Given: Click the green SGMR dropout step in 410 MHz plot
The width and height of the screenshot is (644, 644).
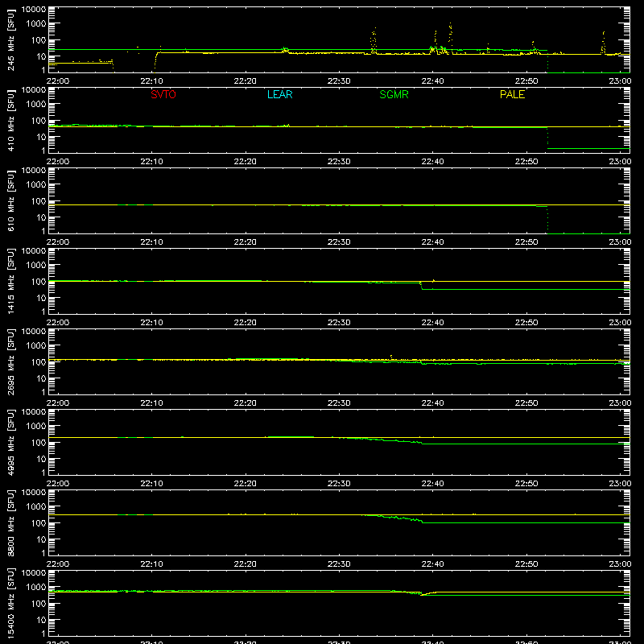Looking at the screenshot, I should (547, 138).
